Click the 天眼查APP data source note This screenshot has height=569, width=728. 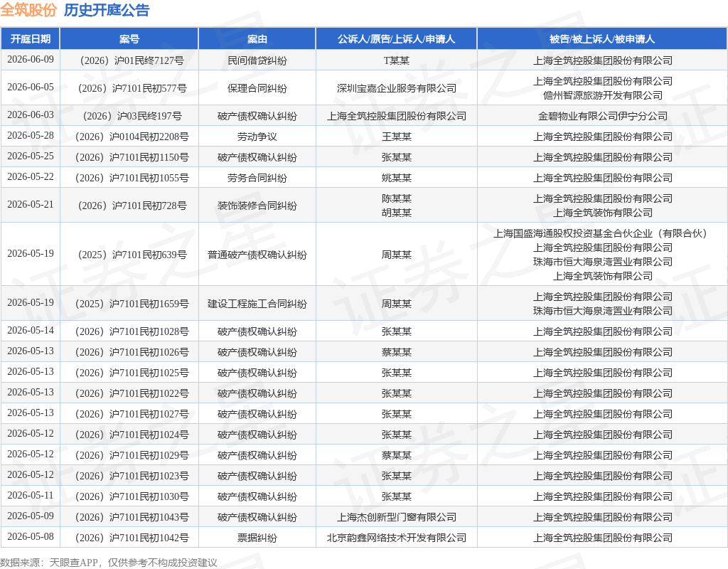click(108, 563)
